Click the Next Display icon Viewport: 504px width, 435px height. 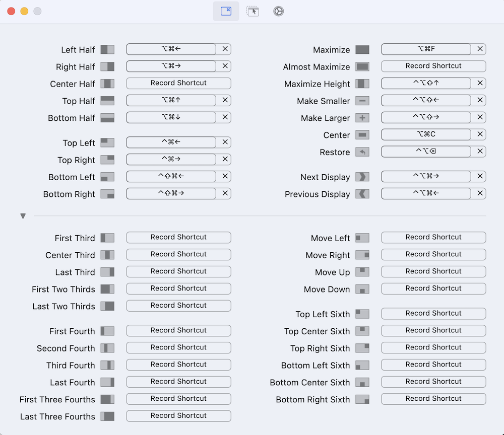[x=362, y=177]
